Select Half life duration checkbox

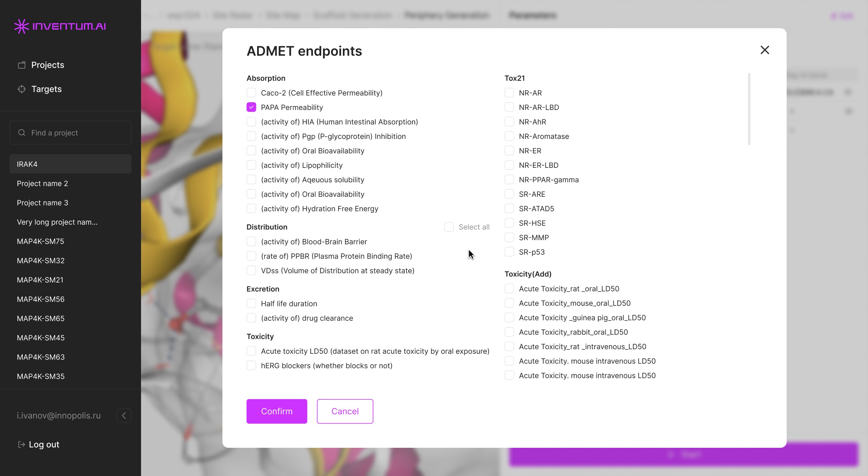point(251,304)
